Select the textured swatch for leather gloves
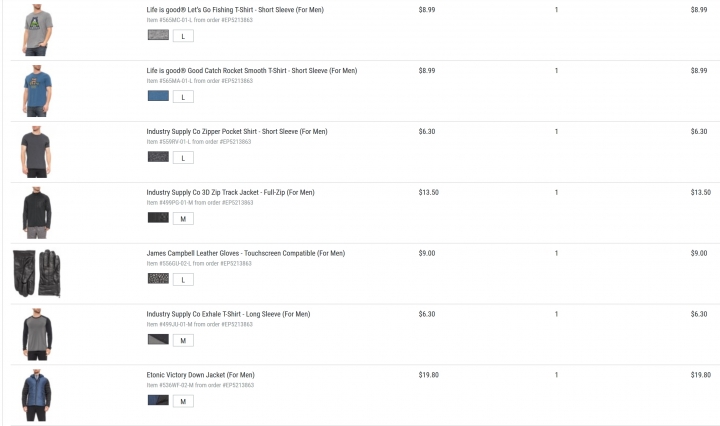 [158, 279]
